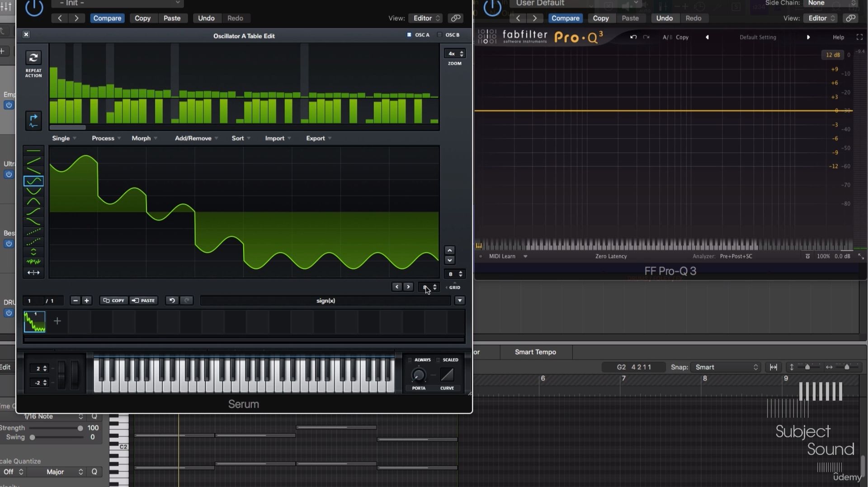Image resolution: width=868 pixels, height=487 pixels.
Task: Select the straight line draw tool
Action: pyautogui.click(x=33, y=160)
